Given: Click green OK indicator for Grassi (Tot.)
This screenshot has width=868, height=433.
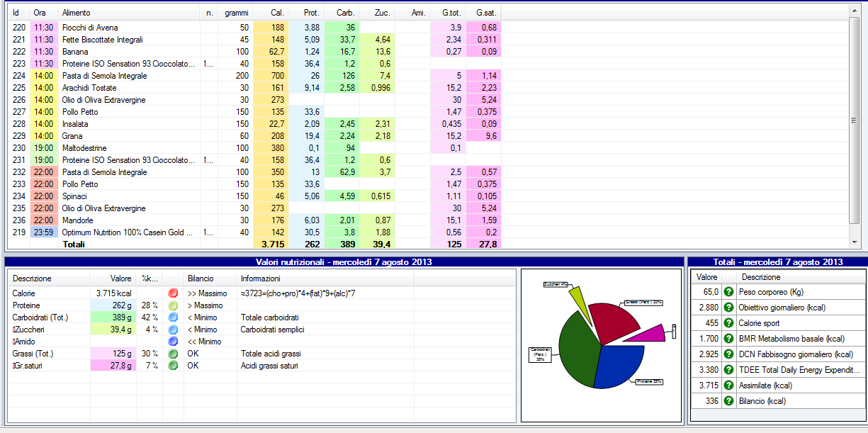Looking at the screenshot, I should coord(173,354).
